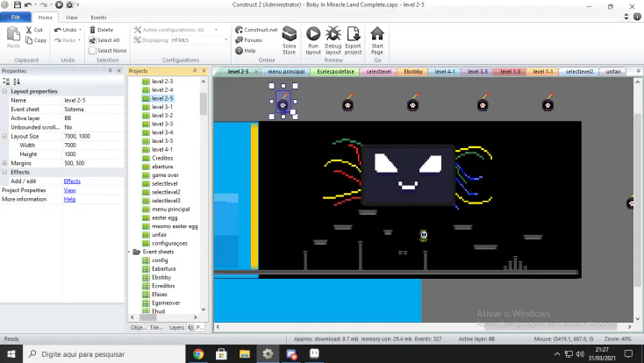Click the View link for Project Properties
This screenshot has width=644, height=363.
(69, 190)
